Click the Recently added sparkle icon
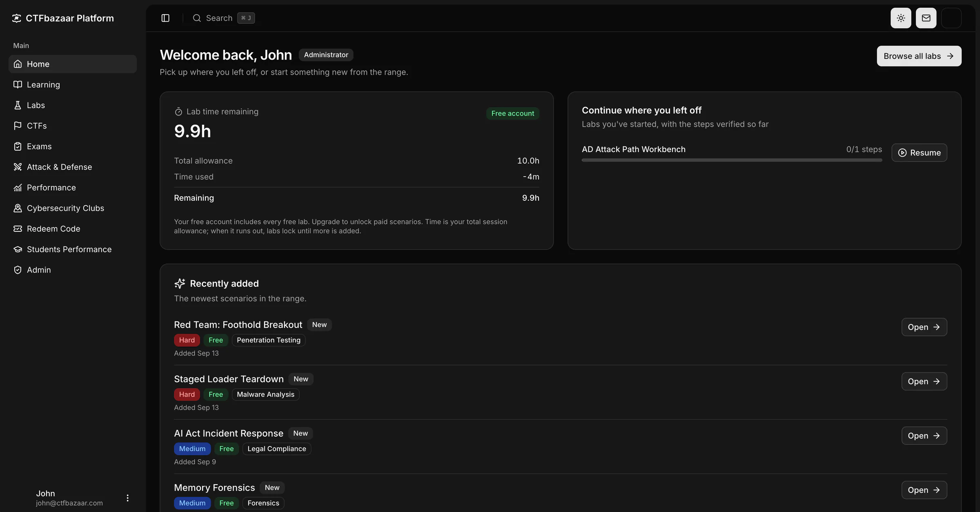 [180, 284]
